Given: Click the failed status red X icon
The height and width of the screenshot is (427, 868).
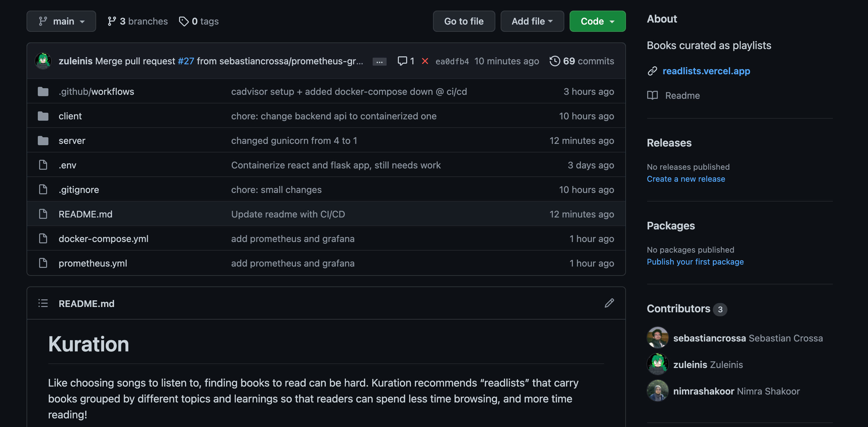Looking at the screenshot, I should (425, 61).
